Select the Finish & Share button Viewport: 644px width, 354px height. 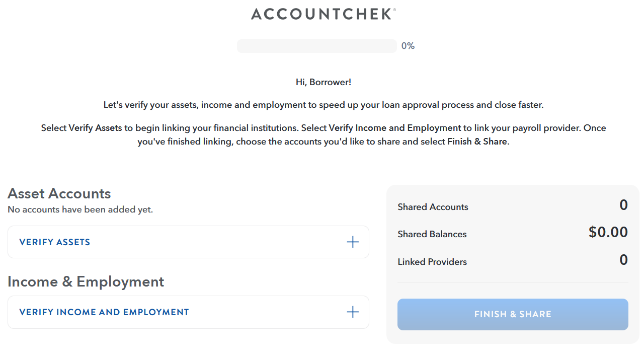click(x=513, y=314)
